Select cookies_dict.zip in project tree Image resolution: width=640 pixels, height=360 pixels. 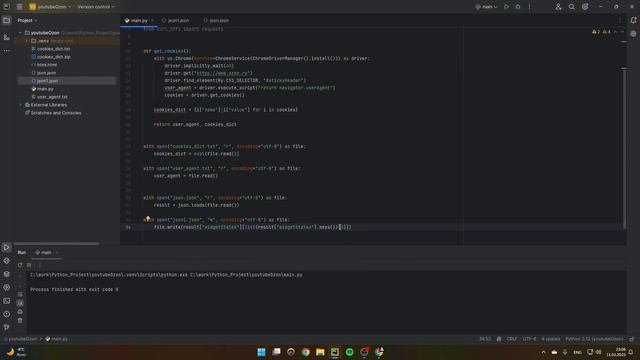[51, 57]
